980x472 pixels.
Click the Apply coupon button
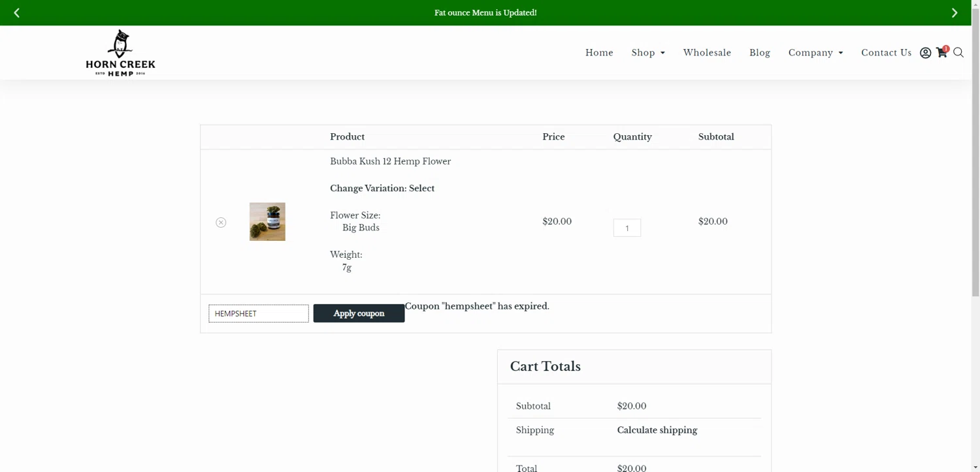pos(359,313)
